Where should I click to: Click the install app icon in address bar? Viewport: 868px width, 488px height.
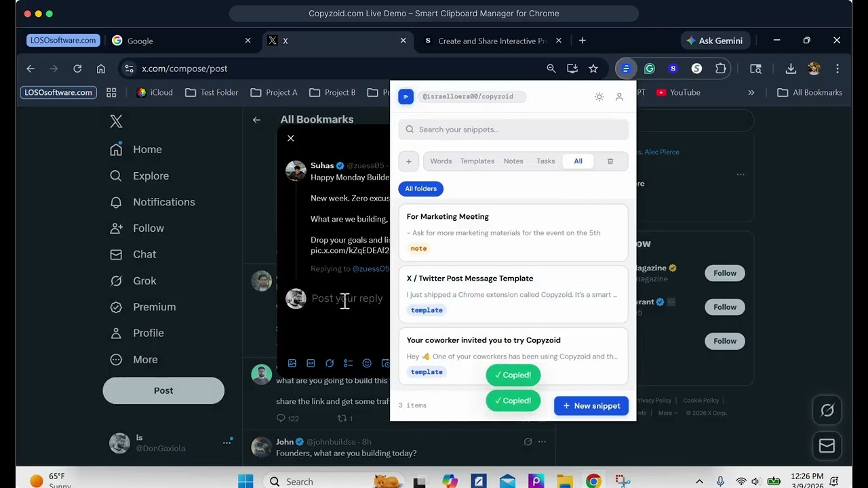[572, 68]
